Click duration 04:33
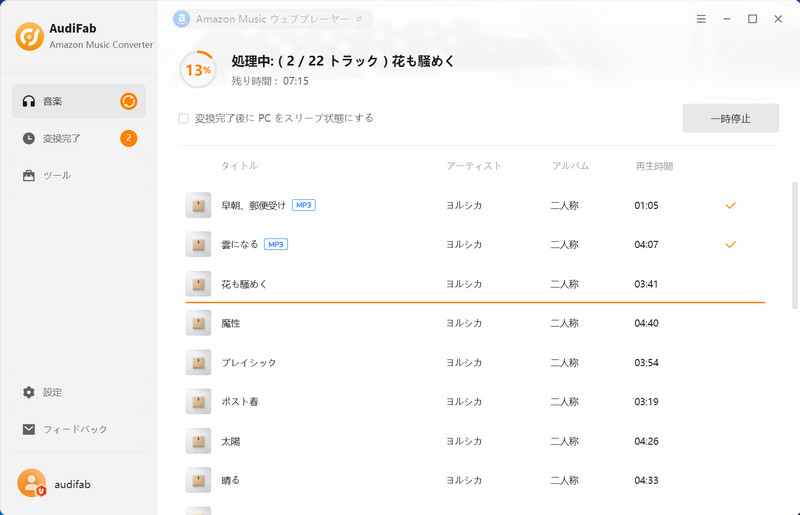The width and height of the screenshot is (800, 515). pos(646,480)
